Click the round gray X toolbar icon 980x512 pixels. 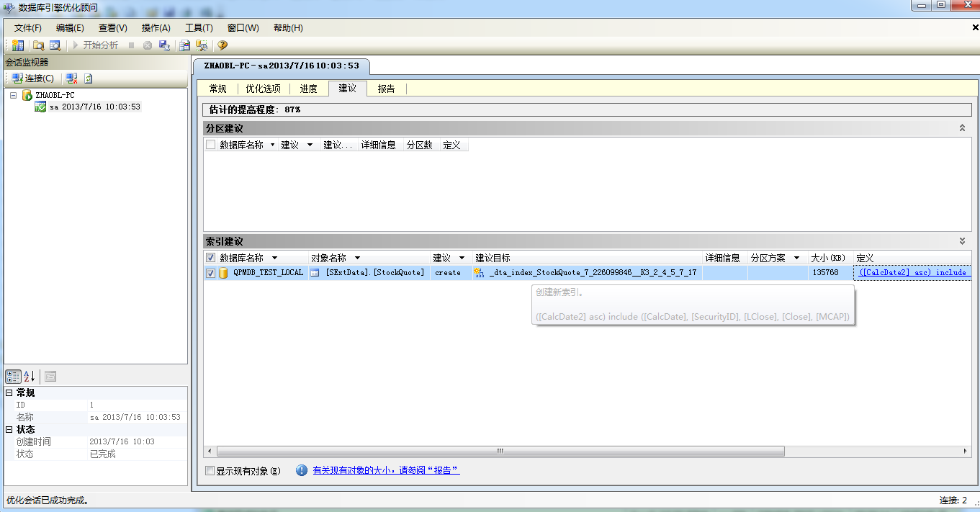(148, 45)
